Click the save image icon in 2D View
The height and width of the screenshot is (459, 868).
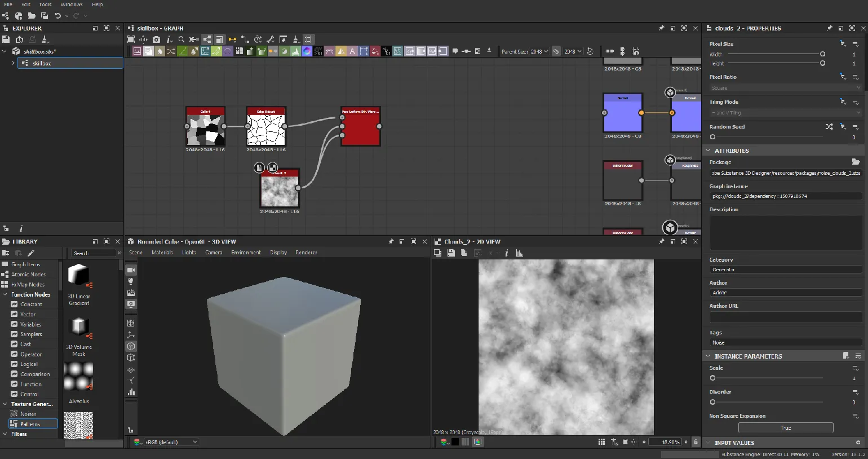click(451, 253)
